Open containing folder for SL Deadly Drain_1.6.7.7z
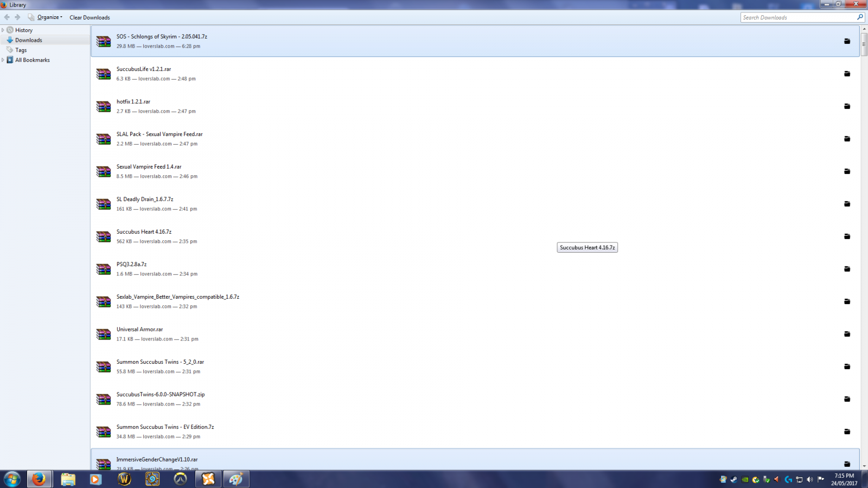Image resolution: width=868 pixels, height=488 pixels. 847,204
